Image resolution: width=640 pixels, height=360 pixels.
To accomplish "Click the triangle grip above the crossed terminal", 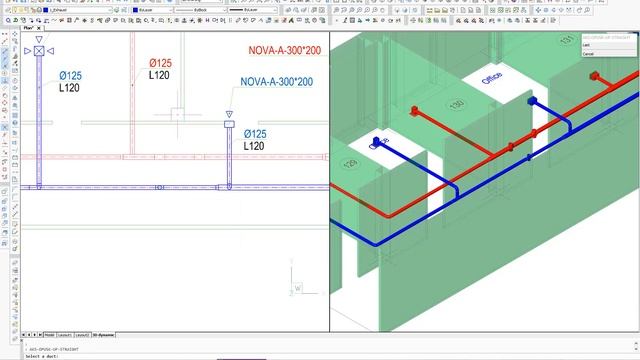I will pyautogui.click(x=39, y=40).
